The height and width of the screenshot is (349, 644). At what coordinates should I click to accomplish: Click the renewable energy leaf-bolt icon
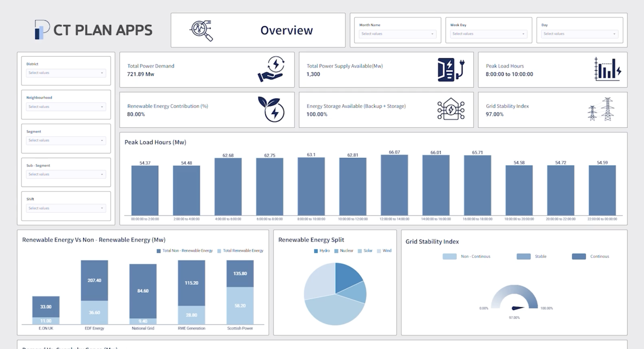272,109
